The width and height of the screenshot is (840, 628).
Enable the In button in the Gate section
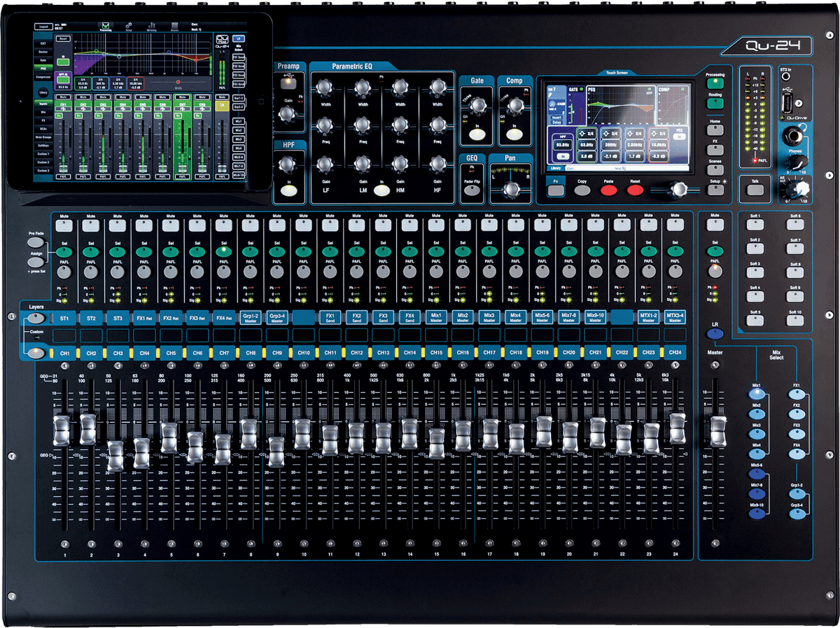[477, 134]
